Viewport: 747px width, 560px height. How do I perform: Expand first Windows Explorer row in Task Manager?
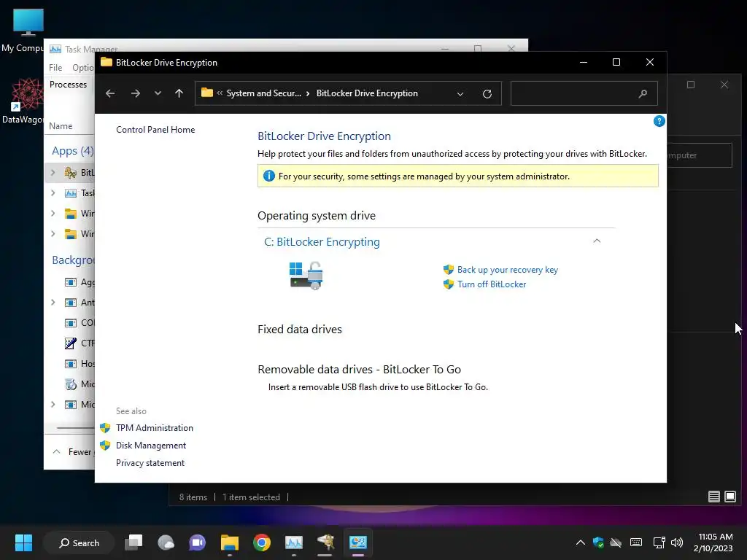[53, 214]
